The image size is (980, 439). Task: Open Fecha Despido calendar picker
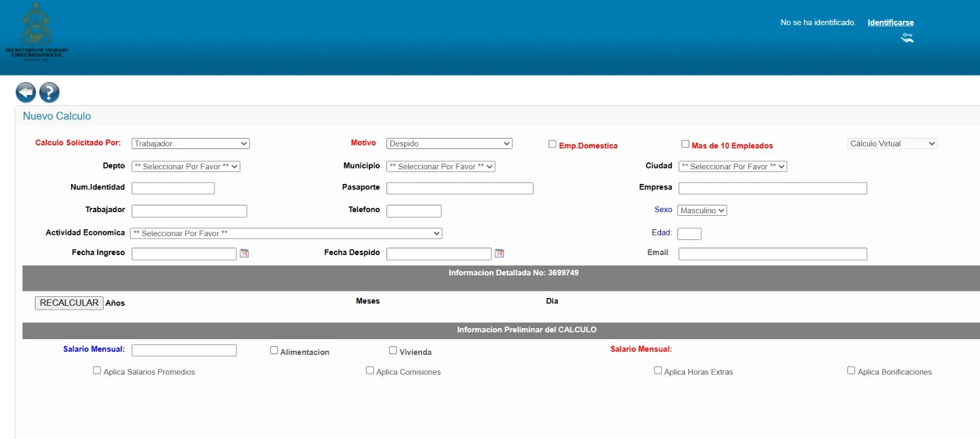click(x=500, y=253)
